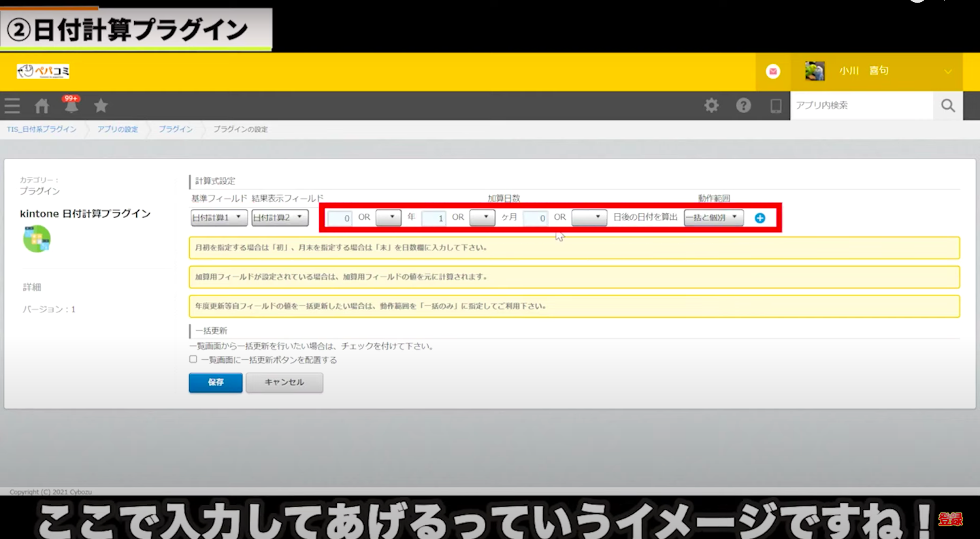Viewport: 980px width, 539px height.
Task: Expand the 日付計算1 base field dropdown
Action: [219, 218]
